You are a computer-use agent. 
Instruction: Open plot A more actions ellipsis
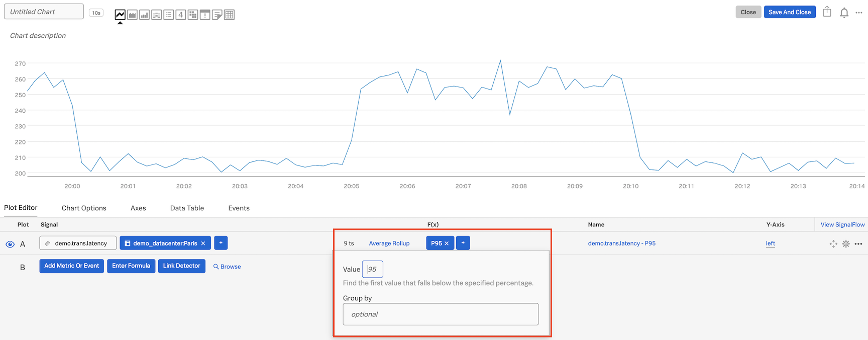858,244
